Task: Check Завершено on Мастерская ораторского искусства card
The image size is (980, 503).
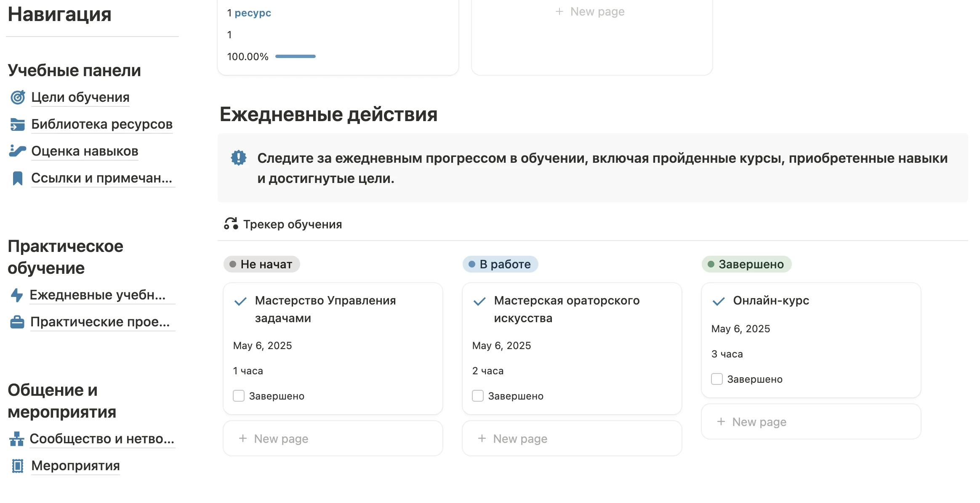Action: pyautogui.click(x=478, y=396)
